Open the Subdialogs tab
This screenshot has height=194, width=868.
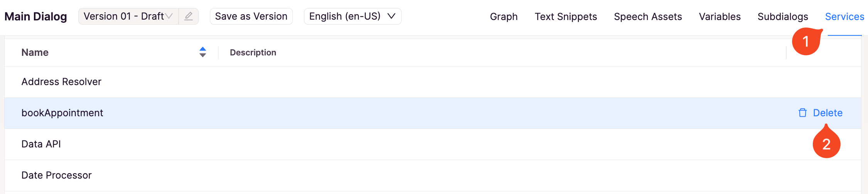point(783,17)
